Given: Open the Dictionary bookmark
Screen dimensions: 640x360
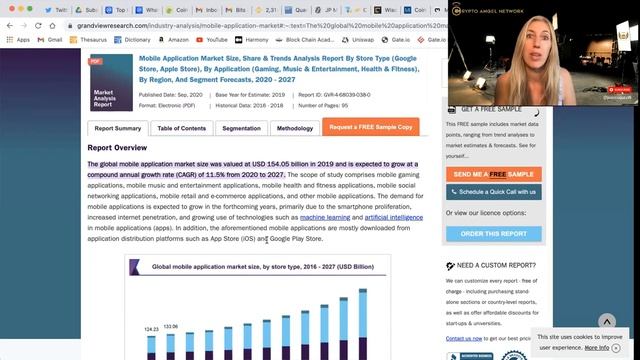Looking at the screenshot, I should click(x=132, y=40).
